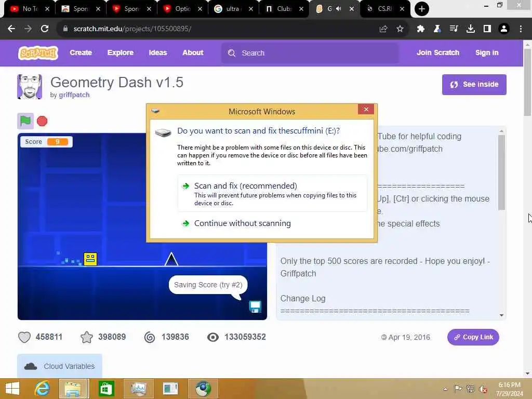Click the green flag to start project

click(25, 121)
